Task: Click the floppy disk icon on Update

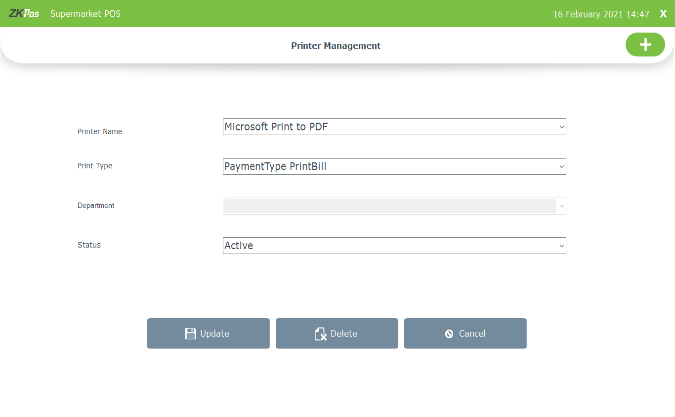Action: 190,334
